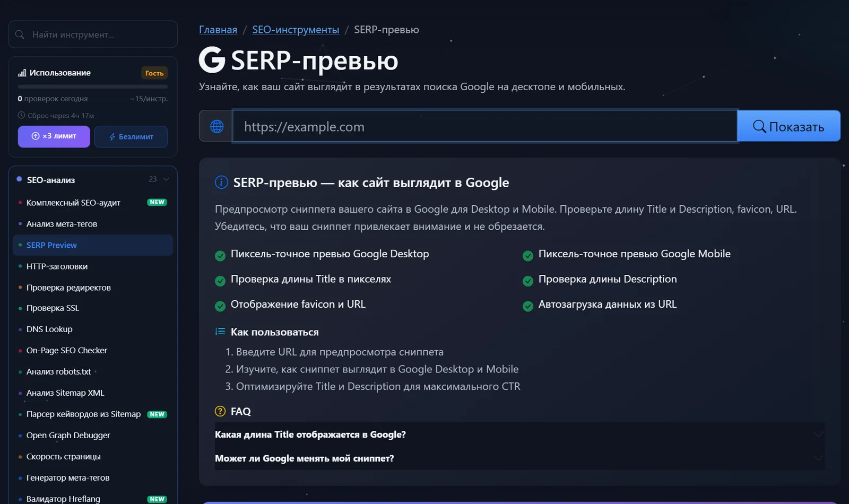This screenshot has width=849, height=504.
Task: Click the ×3 лимит button
Action: click(54, 136)
